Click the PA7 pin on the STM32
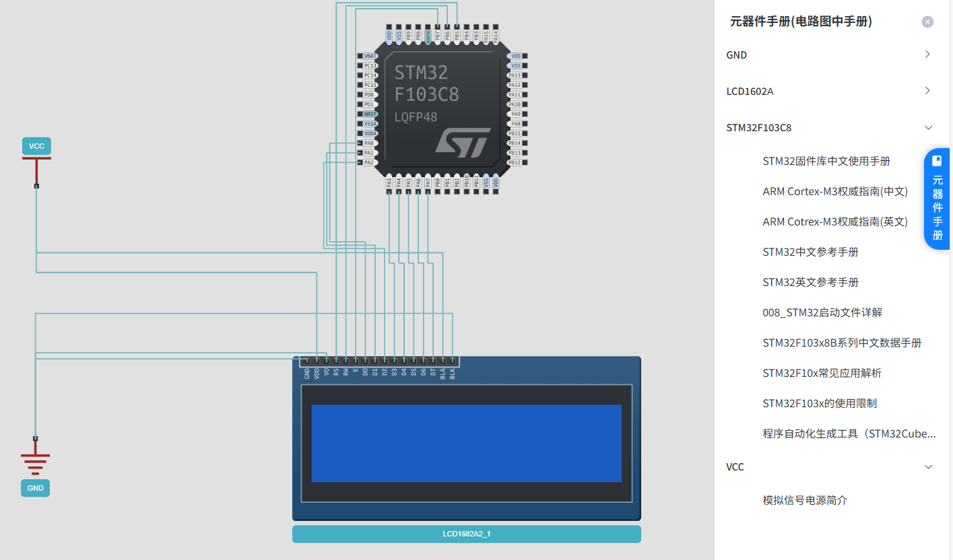 (428, 184)
